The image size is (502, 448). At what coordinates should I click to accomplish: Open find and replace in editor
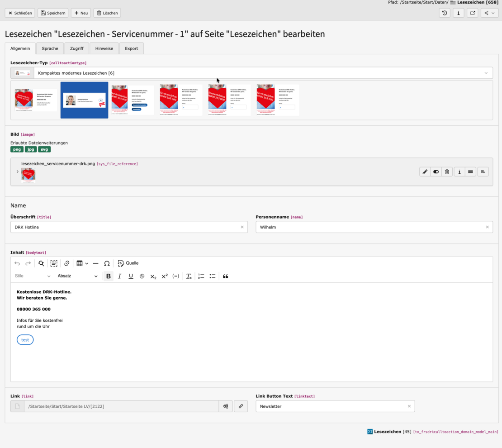(x=41, y=263)
